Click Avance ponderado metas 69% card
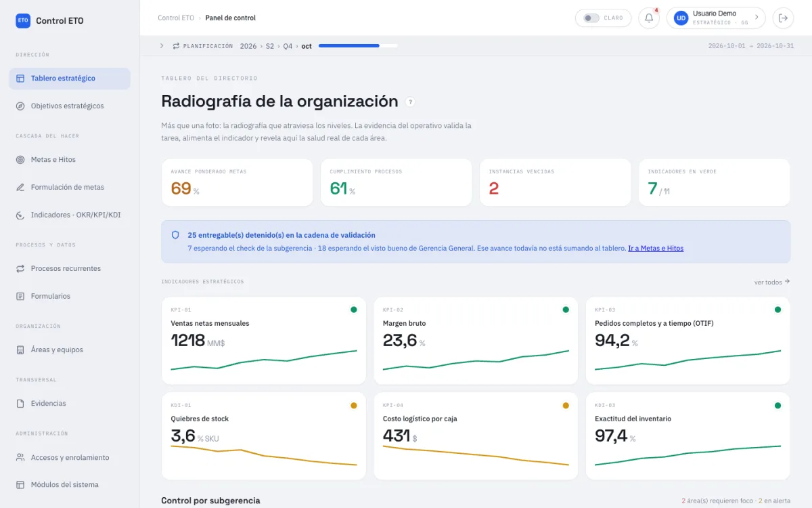 tap(237, 183)
